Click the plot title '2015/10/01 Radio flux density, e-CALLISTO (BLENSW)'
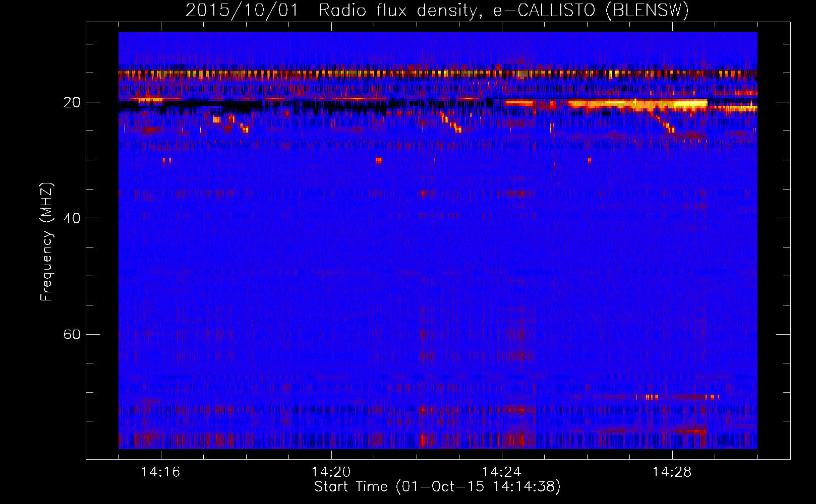The width and height of the screenshot is (816, 504). (437, 10)
